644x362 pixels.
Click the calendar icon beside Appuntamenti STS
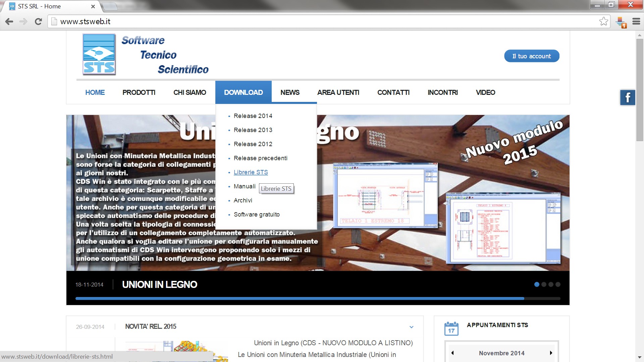pyautogui.click(x=451, y=328)
